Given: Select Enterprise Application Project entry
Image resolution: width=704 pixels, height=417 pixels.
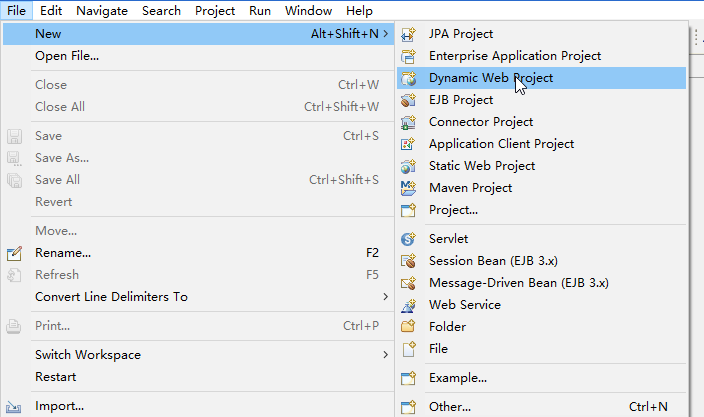Looking at the screenshot, I should coord(541,56).
